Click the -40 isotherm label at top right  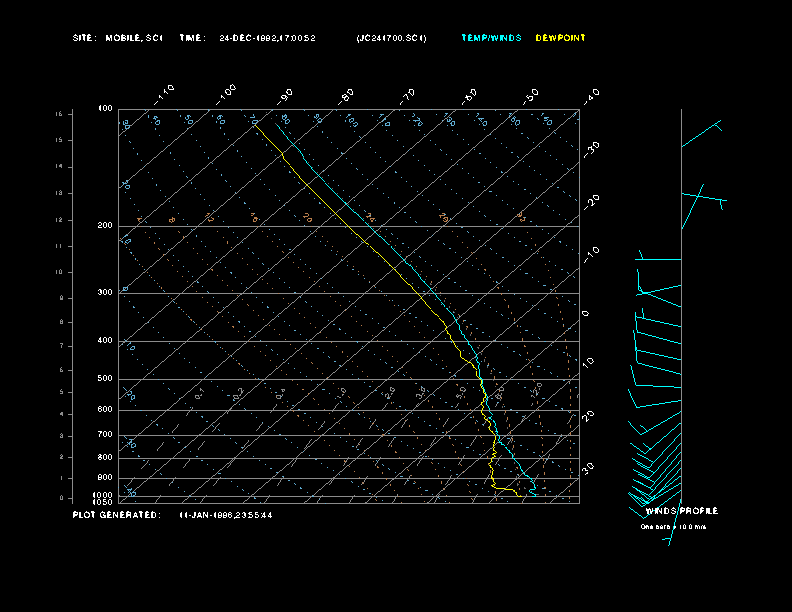591,96
